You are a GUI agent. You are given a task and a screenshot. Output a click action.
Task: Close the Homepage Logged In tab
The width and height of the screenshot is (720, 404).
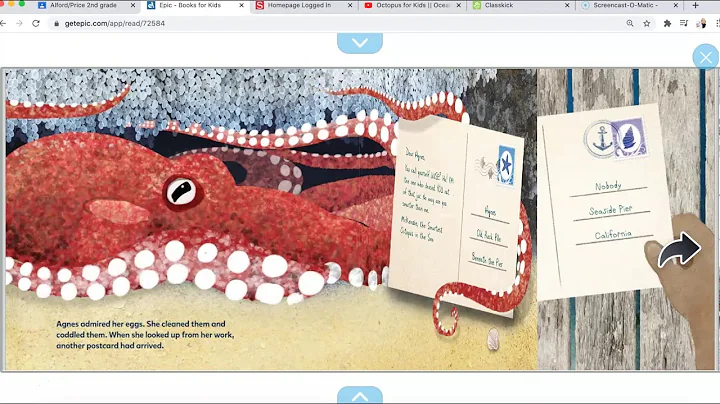350,6
